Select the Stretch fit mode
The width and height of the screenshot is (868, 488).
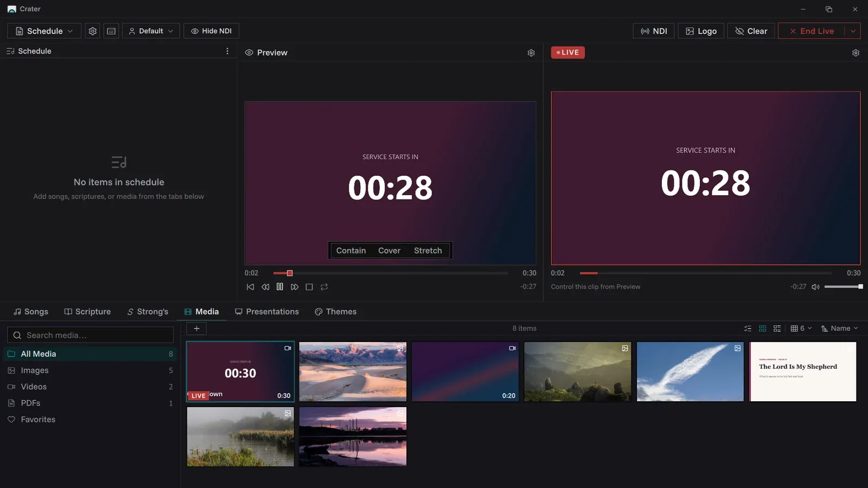pyautogui.click(x=428, y=251)
